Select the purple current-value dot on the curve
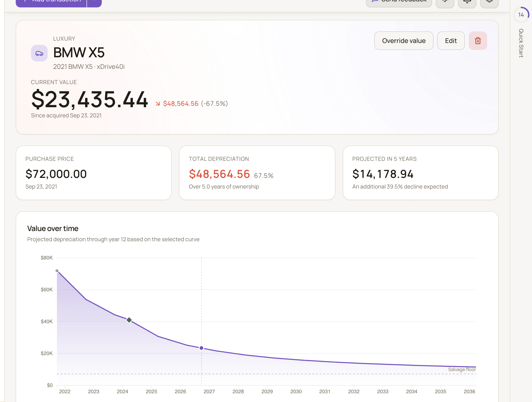 click(201, 348)
